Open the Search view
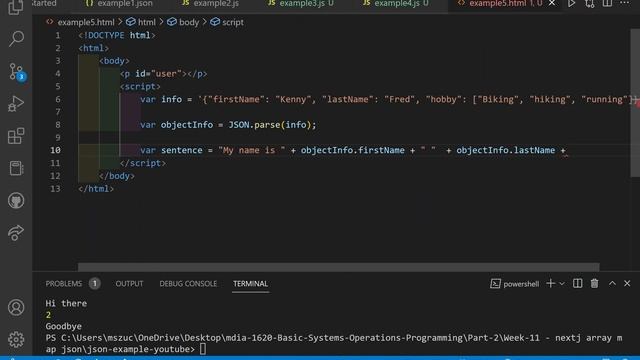 pos(16,39)
